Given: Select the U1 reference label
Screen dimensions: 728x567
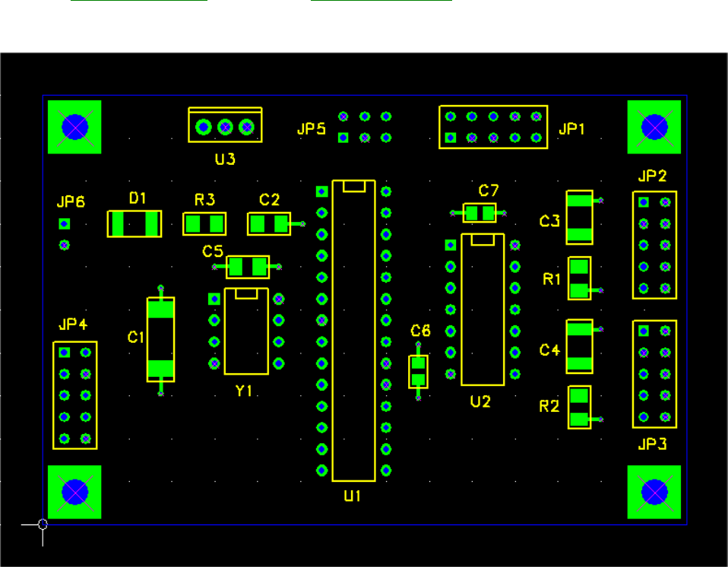Looking at the screenshot, I should [x=353, y=496].
